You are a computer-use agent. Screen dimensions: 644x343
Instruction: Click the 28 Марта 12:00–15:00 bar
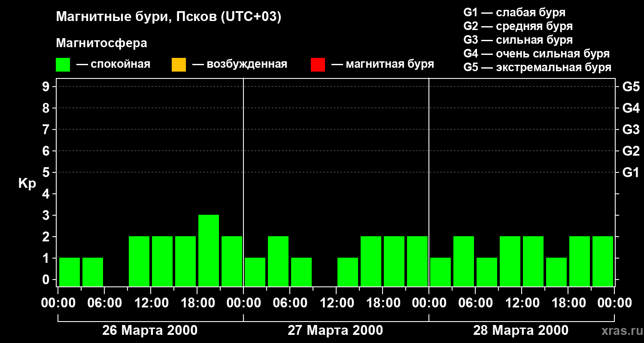pos(533,261)
